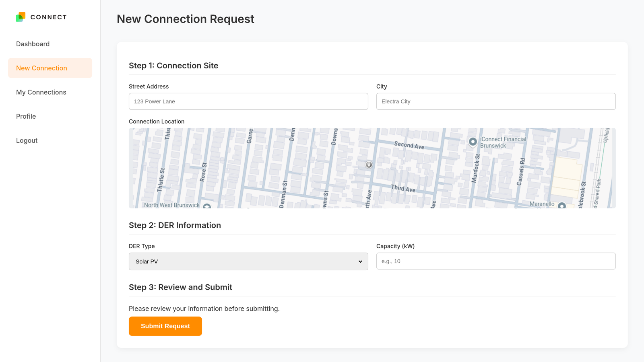Click the iConnect Financial Brunswick map pin

(x=473, y=142)
